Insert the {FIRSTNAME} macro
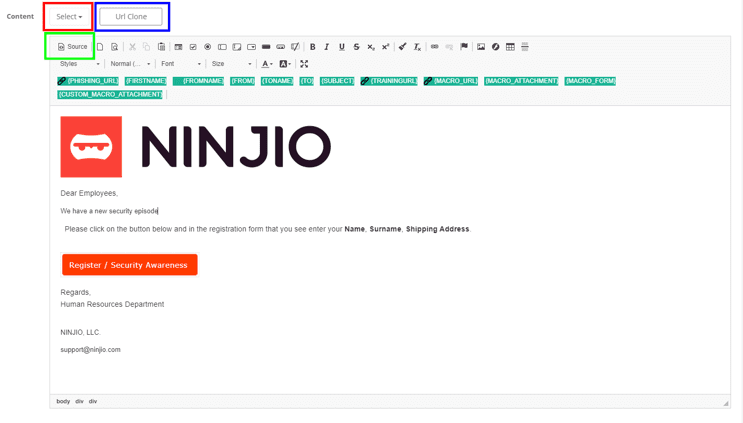 point(146,81)
